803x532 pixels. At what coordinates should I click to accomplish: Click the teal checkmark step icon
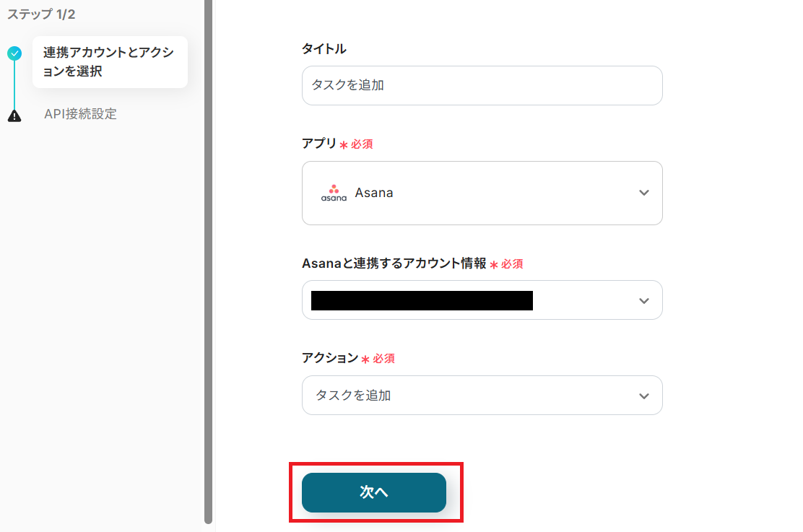14,53
